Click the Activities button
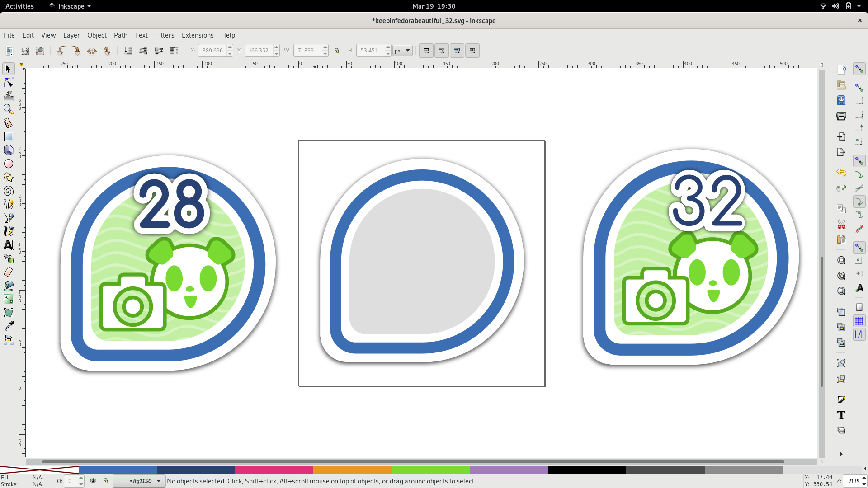Screen dimensions: 868x488 point(19,6)
